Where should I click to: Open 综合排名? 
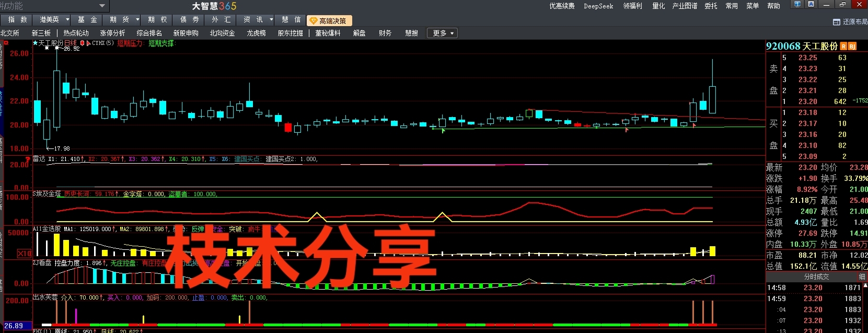(x=149, y=33)
